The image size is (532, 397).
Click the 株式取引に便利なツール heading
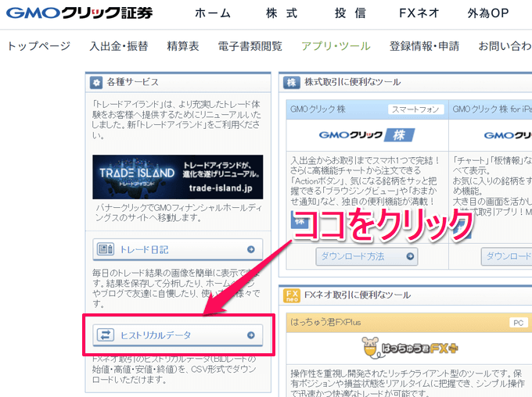(x=353, y=82)
